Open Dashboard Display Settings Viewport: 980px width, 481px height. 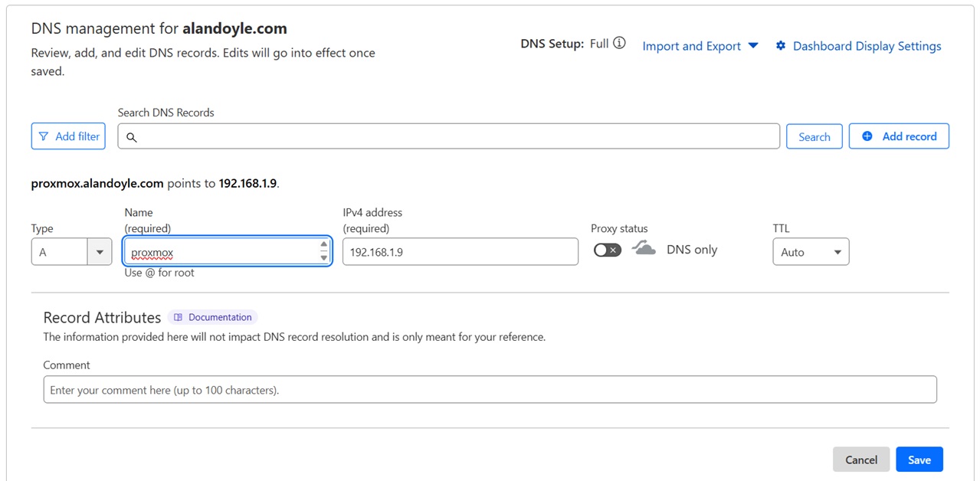[x=858, y=46]
